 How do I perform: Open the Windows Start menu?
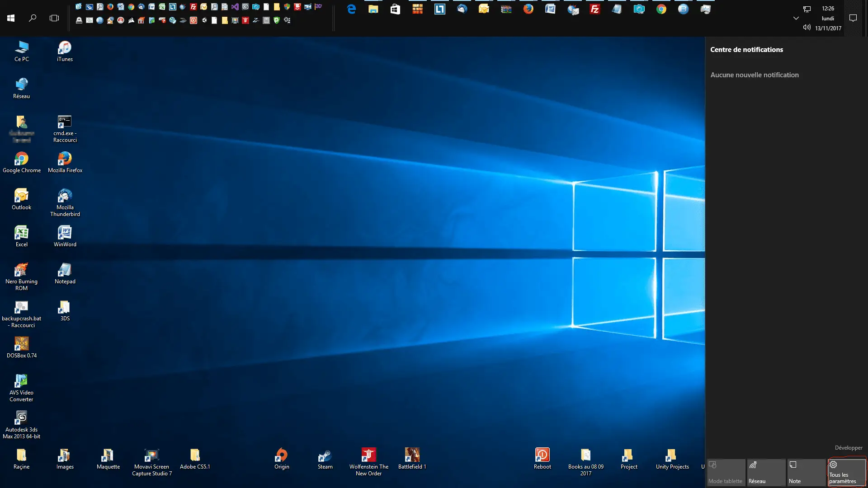click(x=11, y=18)
